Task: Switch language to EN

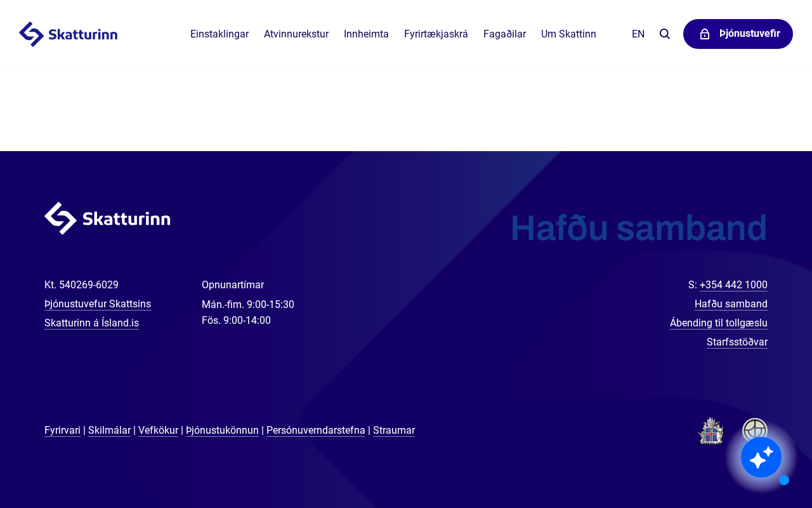Action: click(638, 34)
